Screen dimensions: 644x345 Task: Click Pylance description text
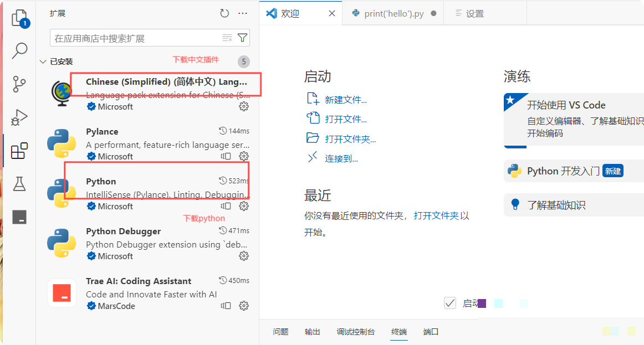pyautogui.click(x=167, y=145)
